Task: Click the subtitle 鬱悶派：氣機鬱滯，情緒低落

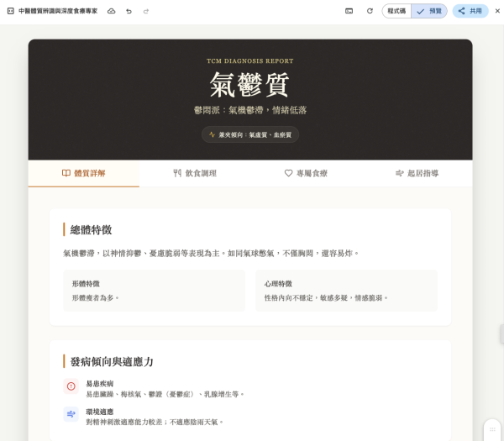Action: pos(249,110)
